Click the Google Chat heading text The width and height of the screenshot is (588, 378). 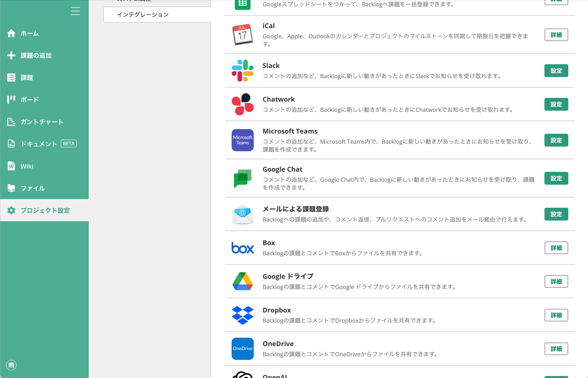(282, 169)
